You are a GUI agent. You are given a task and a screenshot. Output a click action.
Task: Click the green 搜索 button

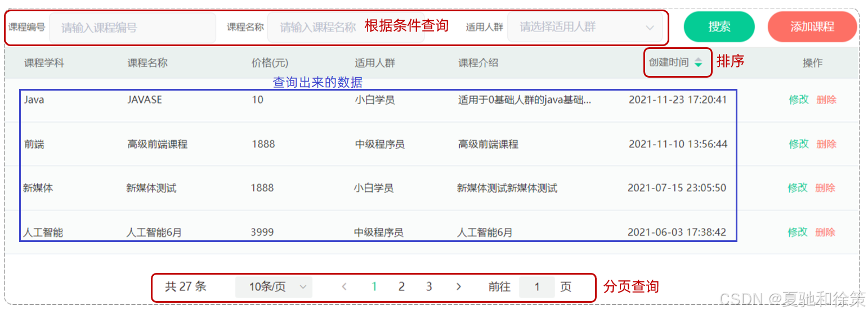click(x=719, y=26)
